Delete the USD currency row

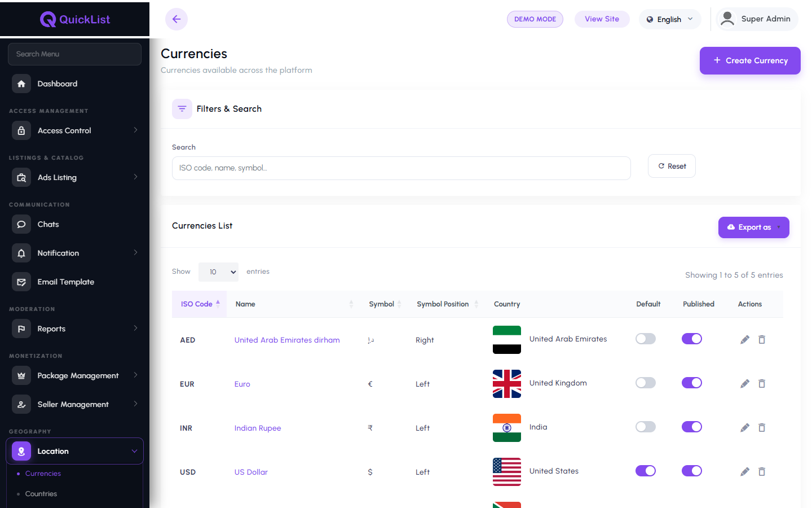[x=762, y=471]
